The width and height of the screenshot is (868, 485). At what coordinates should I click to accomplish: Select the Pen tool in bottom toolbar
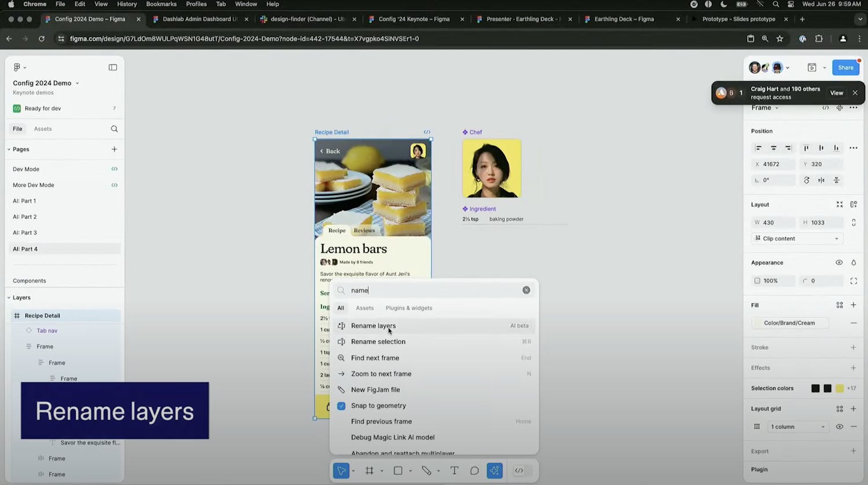pos(426,471)
